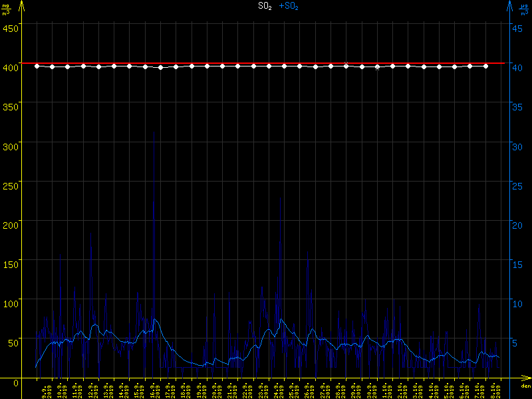Screen dimensions: 532x399
Task: Click the yellow left axis up arrow
Action: pyautogui.click(x=21, y=6)
